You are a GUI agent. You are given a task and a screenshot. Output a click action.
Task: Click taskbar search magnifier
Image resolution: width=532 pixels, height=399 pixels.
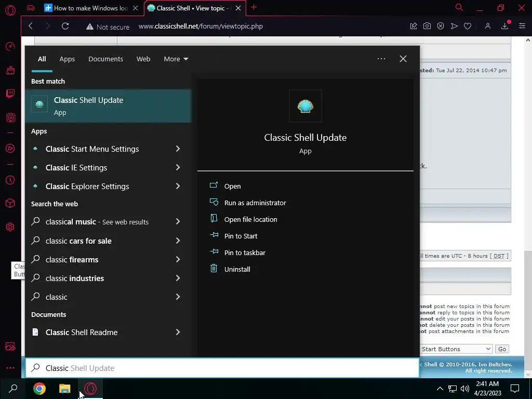13,389
